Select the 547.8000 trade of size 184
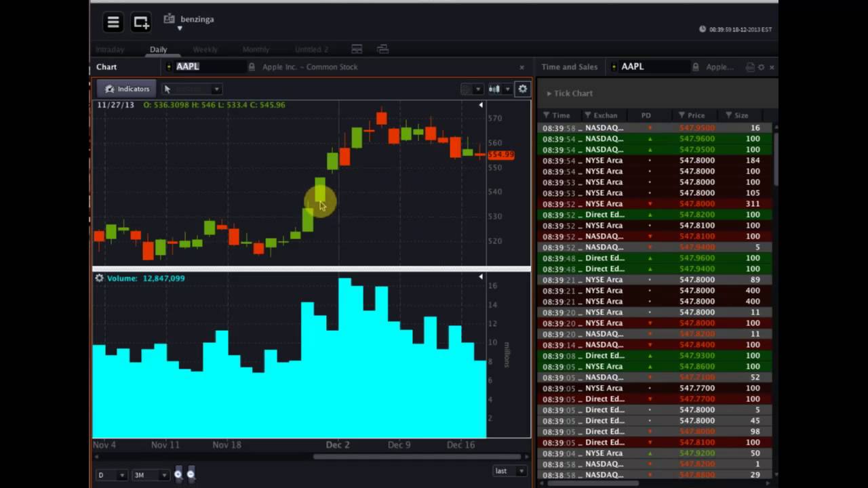The image size is (868, 488). pos(655,160)
